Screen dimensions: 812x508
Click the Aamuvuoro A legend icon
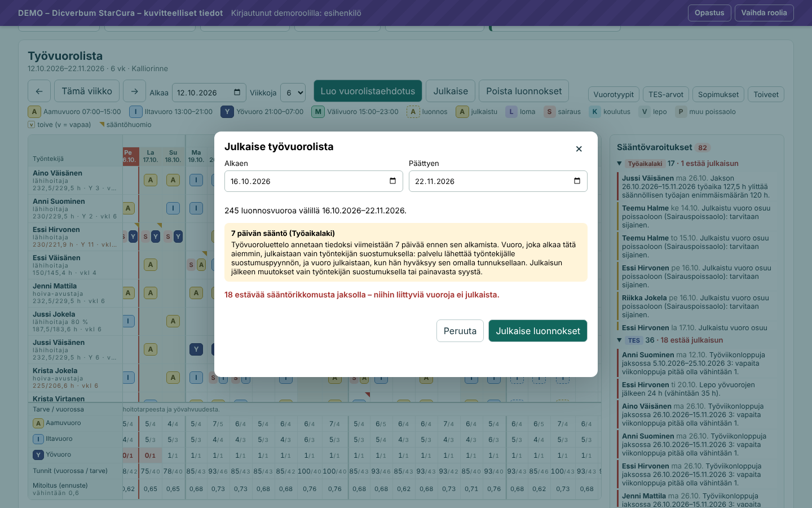coord(34,112)
